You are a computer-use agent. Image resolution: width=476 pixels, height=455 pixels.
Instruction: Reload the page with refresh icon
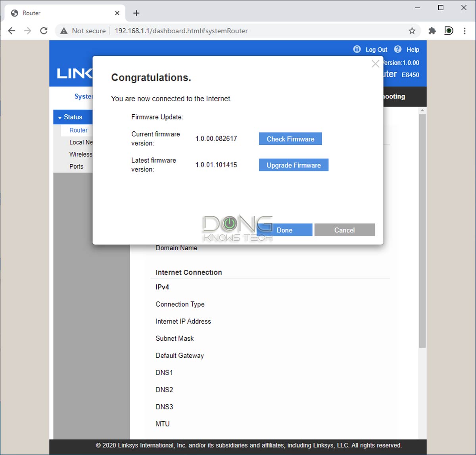(44, 31)
